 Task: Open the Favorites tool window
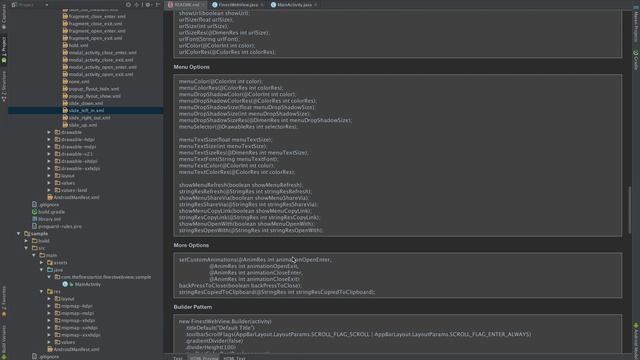point(4,301)
